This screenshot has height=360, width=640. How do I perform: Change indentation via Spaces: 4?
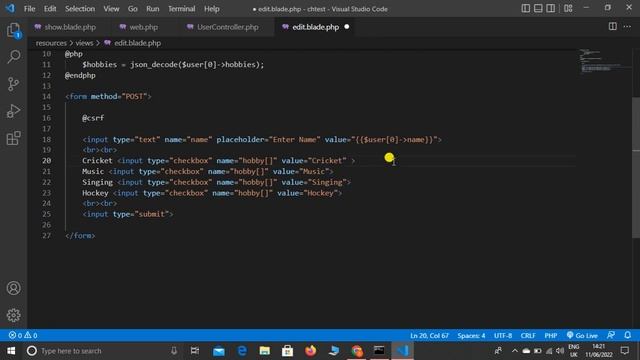tap(471, 335)
